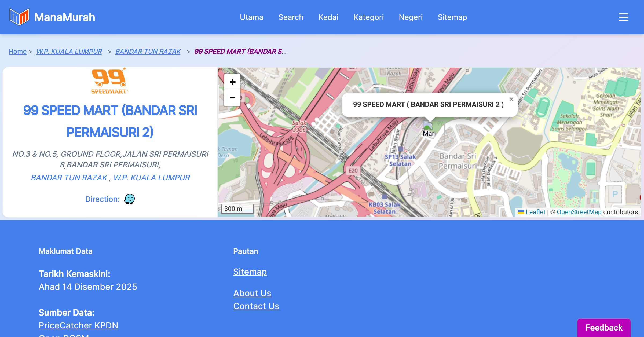This screenshot has height=337, width=644.
Task: Open Negeri from the navbar
Action: click(411, 17)
